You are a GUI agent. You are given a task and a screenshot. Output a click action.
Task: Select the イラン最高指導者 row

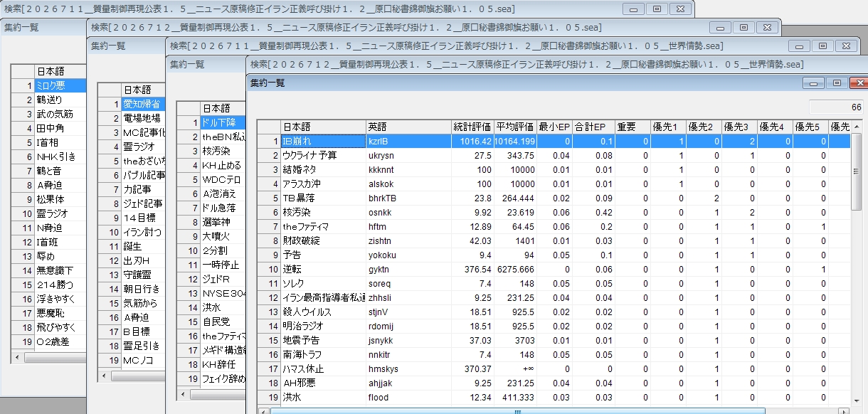click(323, 297)
